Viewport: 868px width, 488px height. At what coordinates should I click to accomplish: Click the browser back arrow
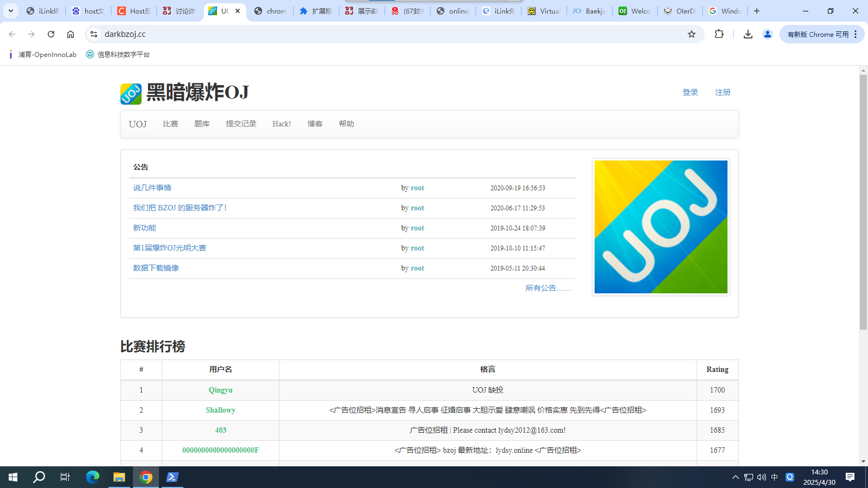pyautogui.click(x=12, y=34)
